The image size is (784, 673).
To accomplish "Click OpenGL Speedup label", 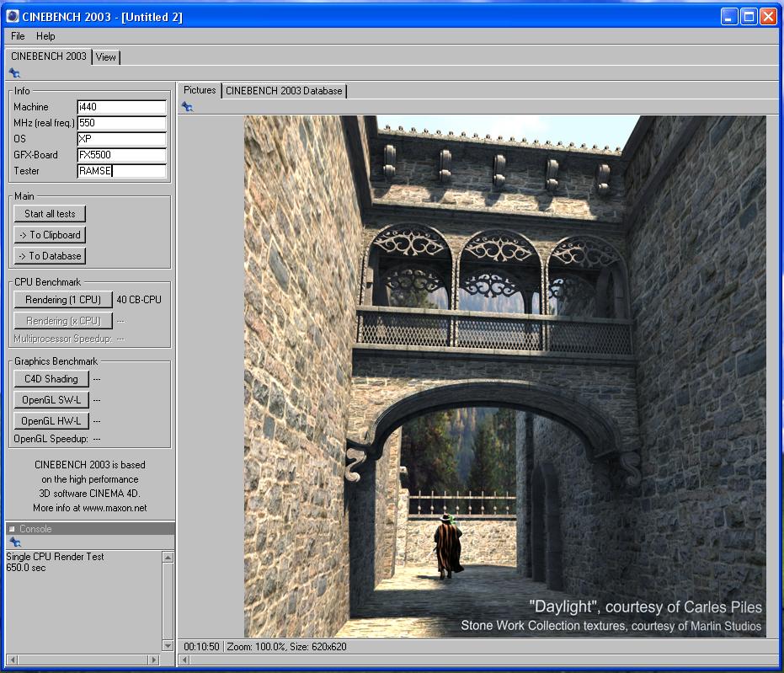I will [x=51, y=439].
